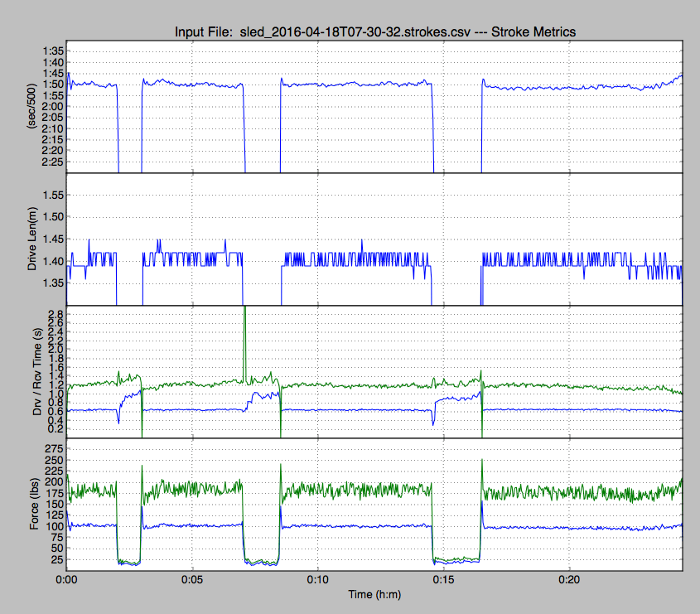The image size is (700, 614).
Task: Click the 275 force tick label
Action: (53, 448)
